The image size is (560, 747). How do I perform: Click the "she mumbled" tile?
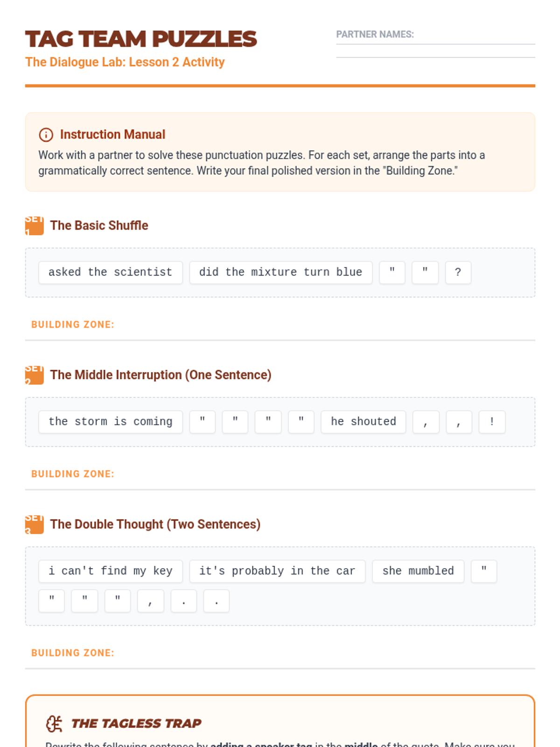pyautogui.click(x=418, y=571)
